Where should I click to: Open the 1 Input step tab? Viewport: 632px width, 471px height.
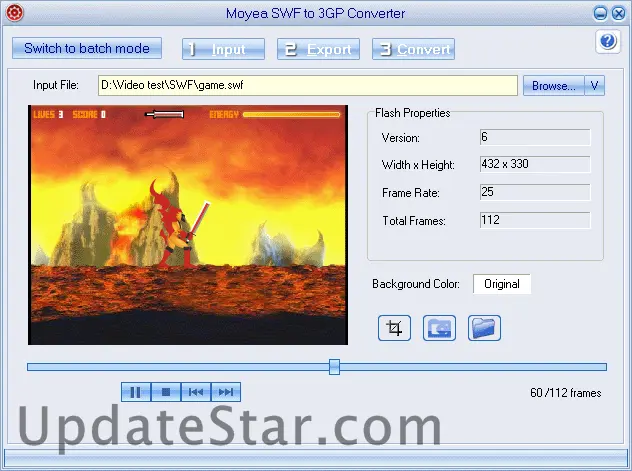pos(223,49)
